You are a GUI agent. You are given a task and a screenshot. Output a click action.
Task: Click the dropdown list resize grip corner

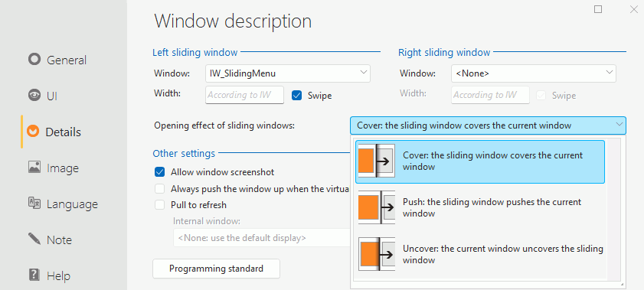tap(622, 284)
